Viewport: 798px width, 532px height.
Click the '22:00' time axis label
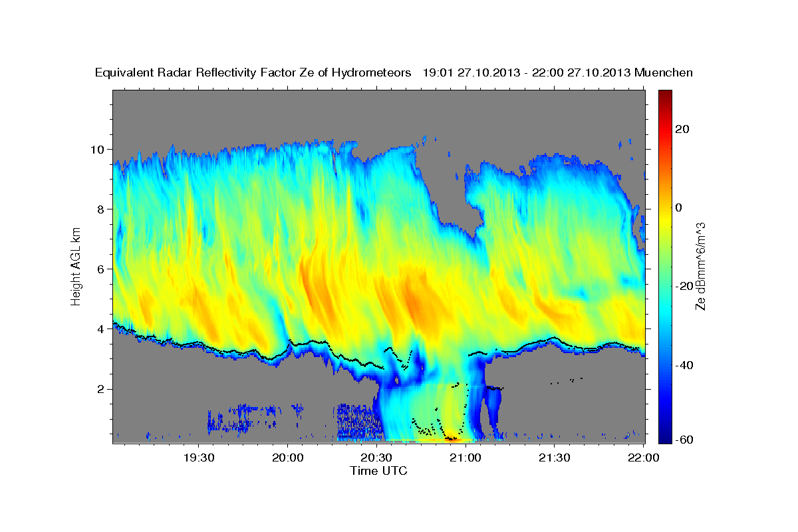point(644,458)
